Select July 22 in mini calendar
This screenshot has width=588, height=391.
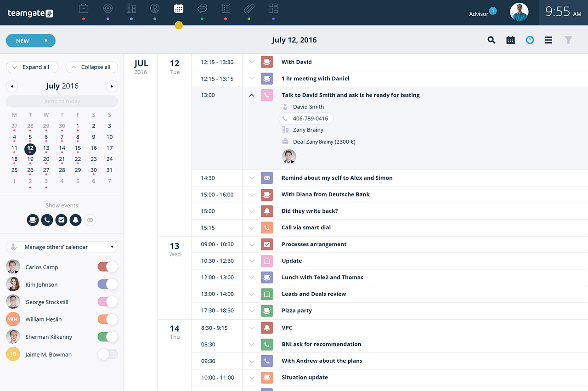(x=78, y=159)
